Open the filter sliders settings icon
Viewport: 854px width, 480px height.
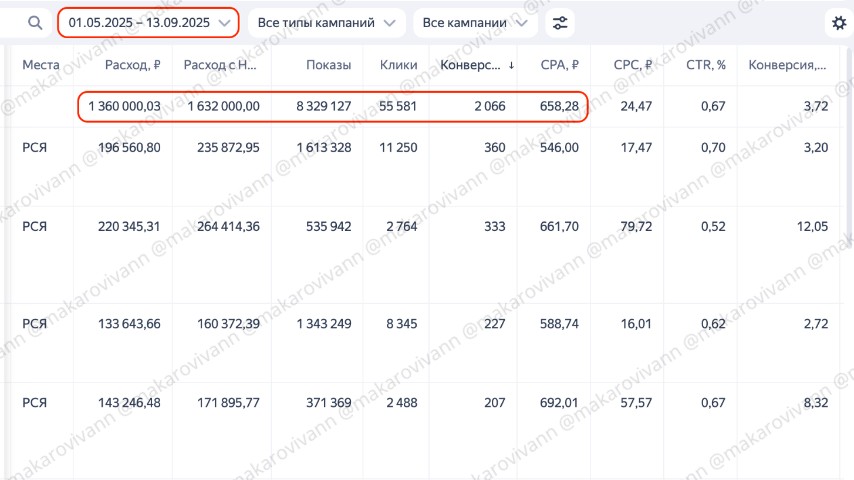click(x=562, y=22)
